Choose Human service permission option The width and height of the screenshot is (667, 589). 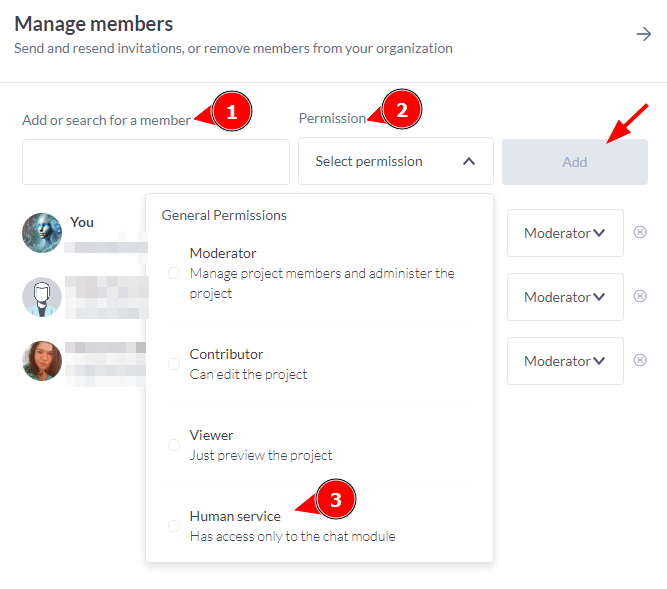(235, 517)
